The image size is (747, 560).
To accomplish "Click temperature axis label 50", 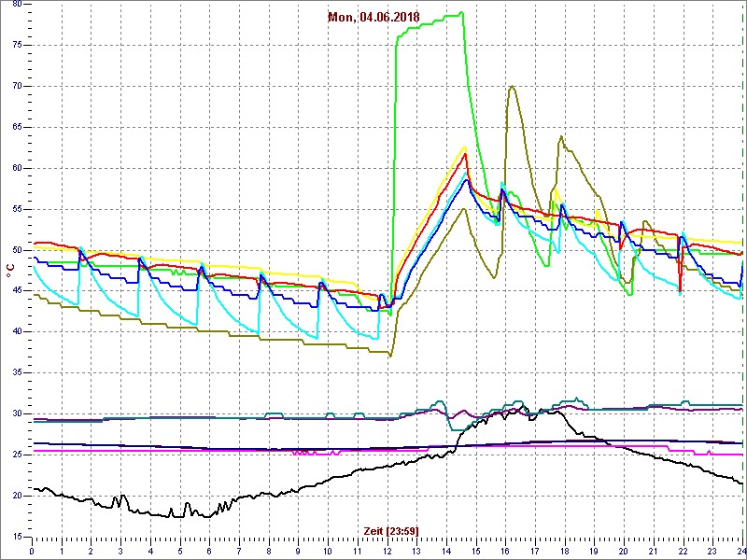I will pyautogui.click(x=17, y=250).
